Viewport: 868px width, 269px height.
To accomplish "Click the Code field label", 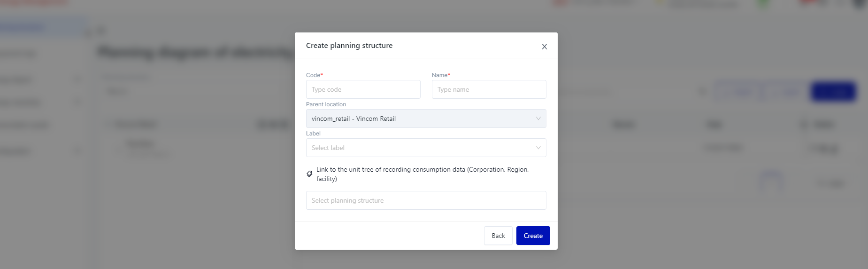I will [x=314, y=75].
